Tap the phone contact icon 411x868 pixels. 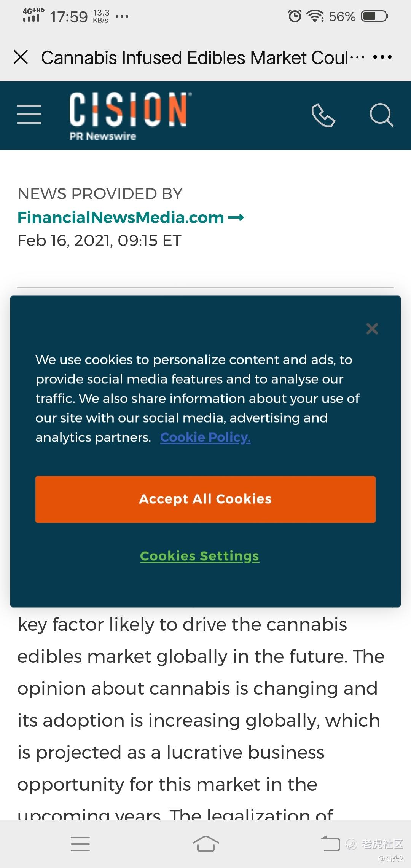coord(323,115)
